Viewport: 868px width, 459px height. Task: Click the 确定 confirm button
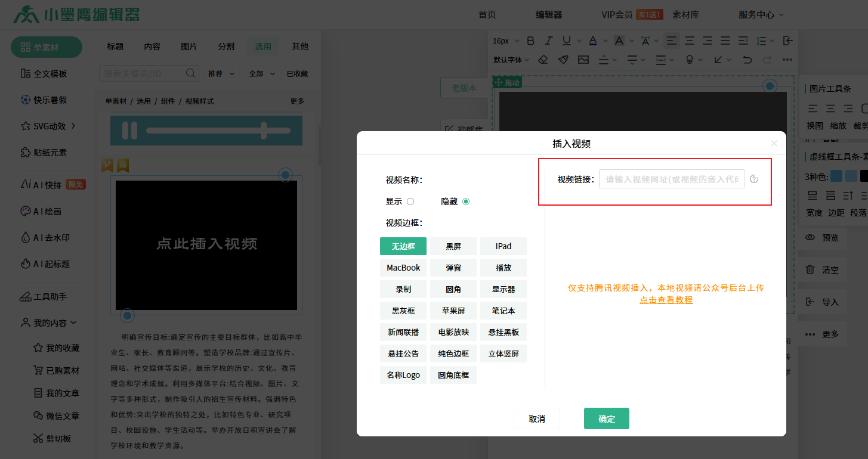point(607,418)
